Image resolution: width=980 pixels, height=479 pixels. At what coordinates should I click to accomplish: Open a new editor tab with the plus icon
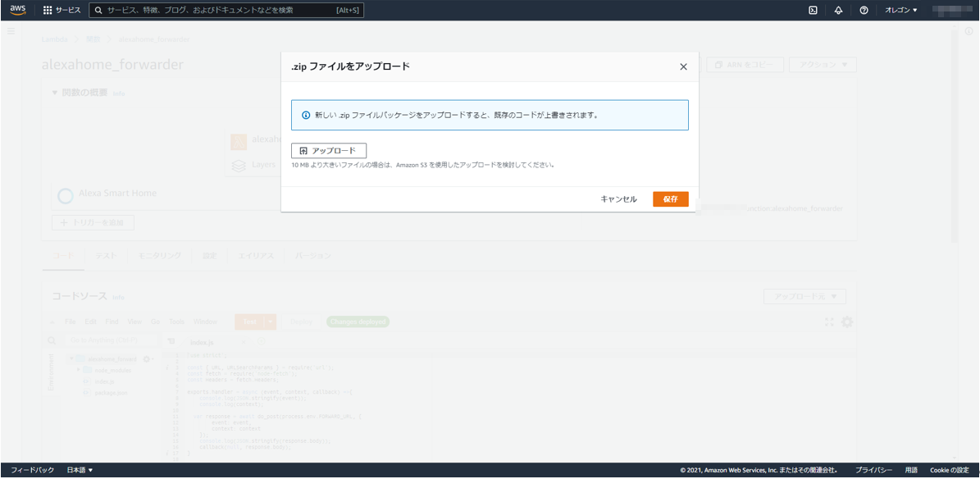261,342
